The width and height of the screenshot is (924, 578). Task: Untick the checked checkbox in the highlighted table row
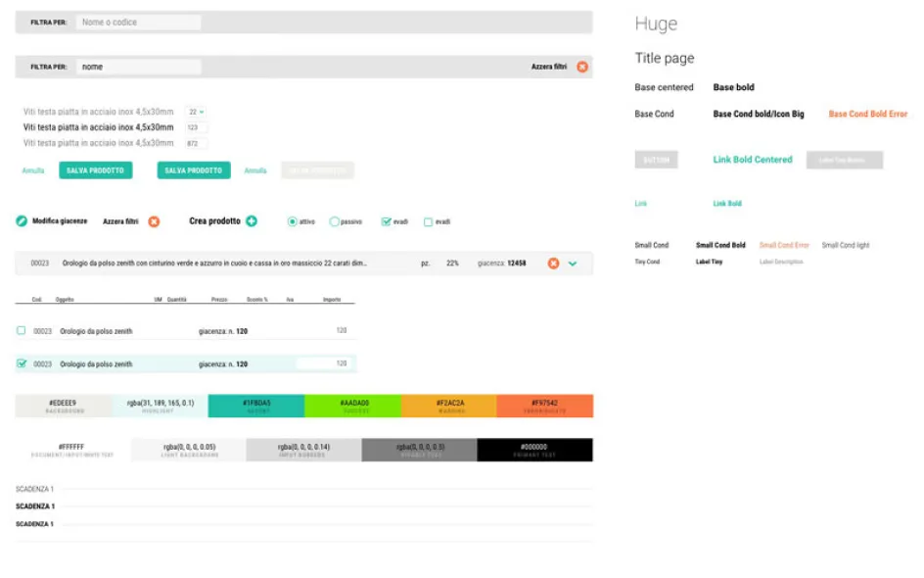click(22, 363)
